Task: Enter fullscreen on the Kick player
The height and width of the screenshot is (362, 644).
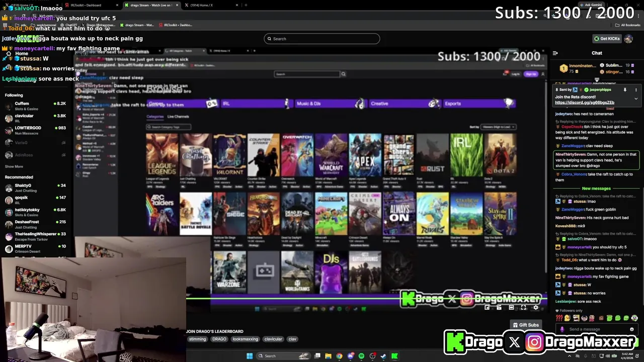Action: pyautogui.click(x=523, y=307)
